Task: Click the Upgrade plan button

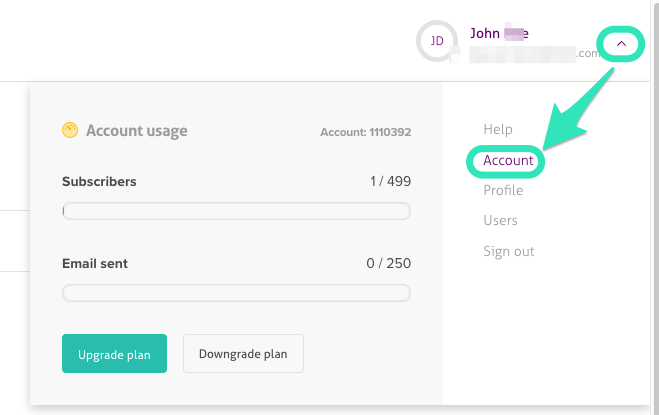Action: click(x=114, y=354)
